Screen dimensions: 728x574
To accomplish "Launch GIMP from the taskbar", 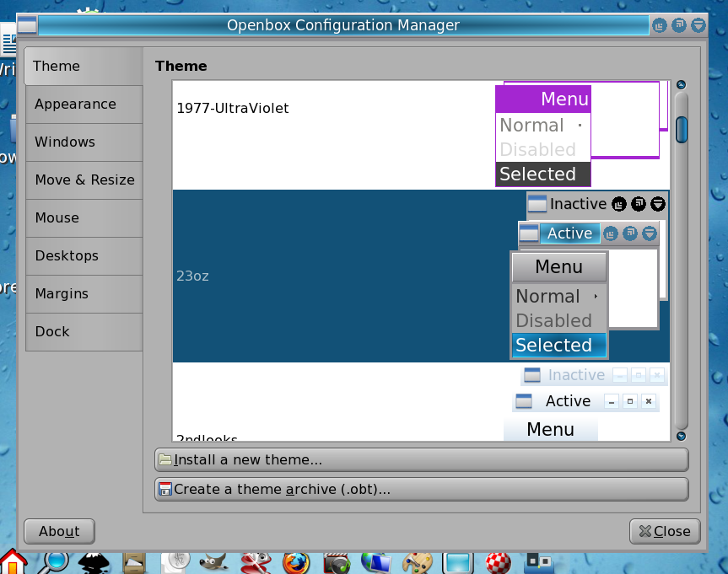I will [x=213, y=563].
